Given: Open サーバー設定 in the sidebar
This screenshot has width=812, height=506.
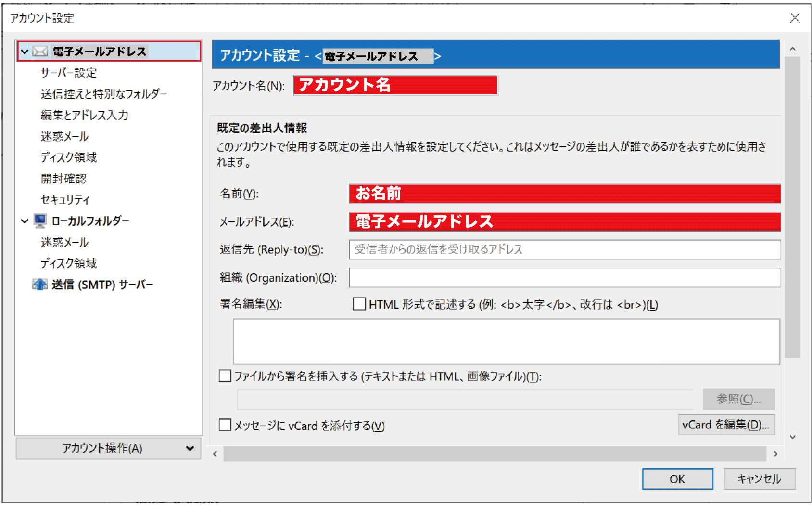Looking at the screenshot, I should click(x=69, y=73).
